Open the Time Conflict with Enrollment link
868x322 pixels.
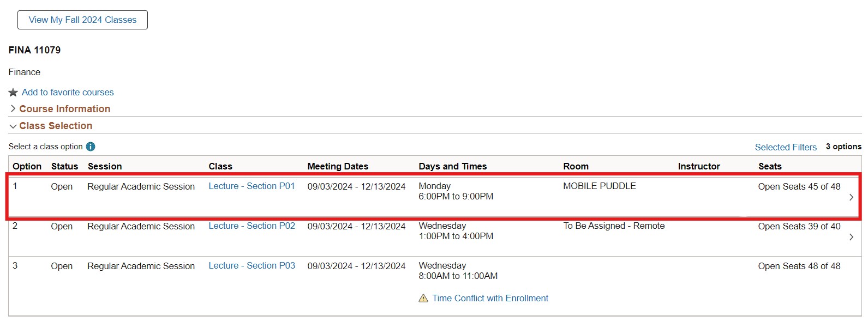pyautogui.click(x=490, y=299)
